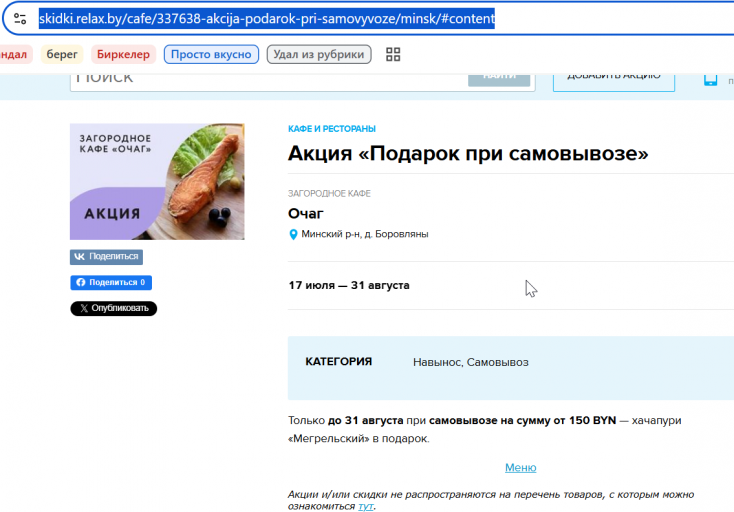Click the location pin icon near Боровляны
The height and width of the screenshot is (512, 734).
(x=293, y=234)
